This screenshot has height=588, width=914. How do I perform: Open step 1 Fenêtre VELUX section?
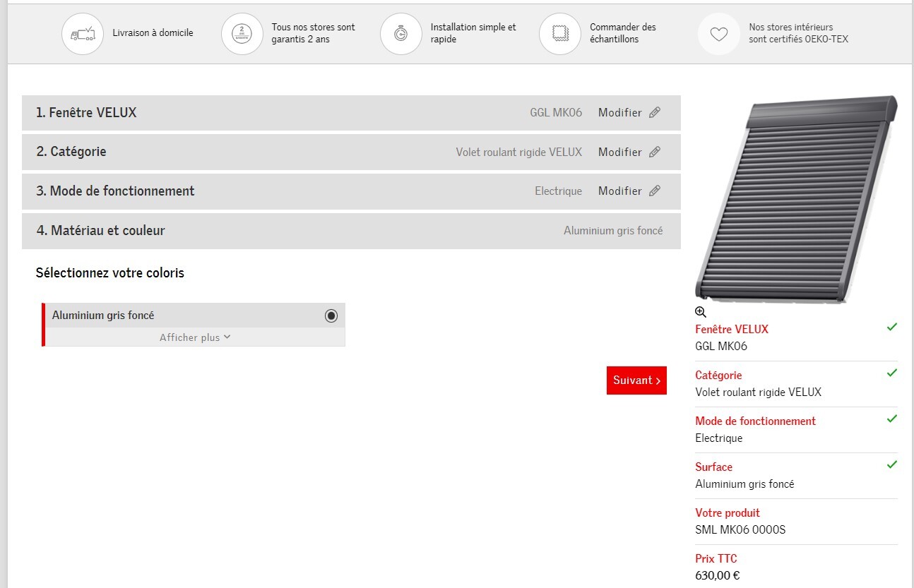[x=351, y=113]
